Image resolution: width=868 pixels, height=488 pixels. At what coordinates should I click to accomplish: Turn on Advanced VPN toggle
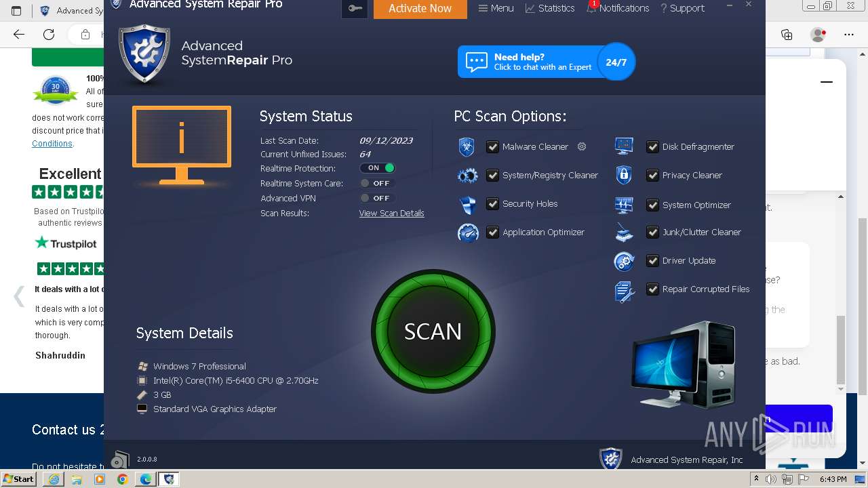pos(378,198)
